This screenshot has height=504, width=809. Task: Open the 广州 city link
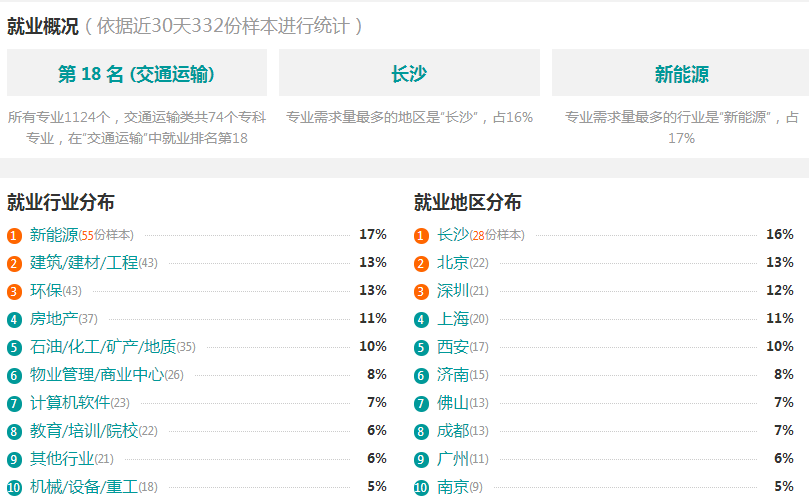(453, 458)
